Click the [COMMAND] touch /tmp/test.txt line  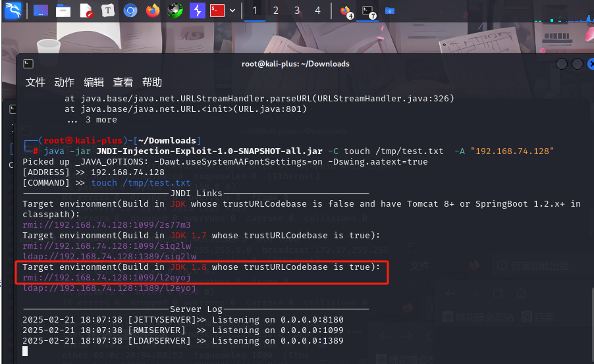coord(107,183)
